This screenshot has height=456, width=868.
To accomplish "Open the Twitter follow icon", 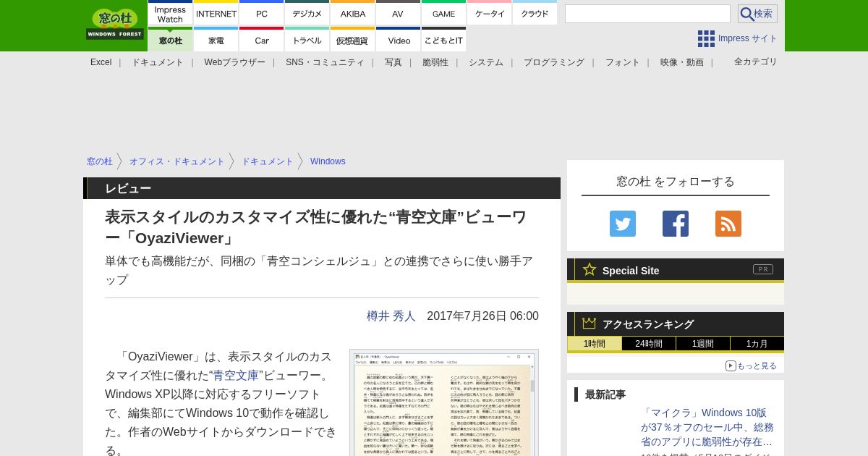I will coord(623,224).
